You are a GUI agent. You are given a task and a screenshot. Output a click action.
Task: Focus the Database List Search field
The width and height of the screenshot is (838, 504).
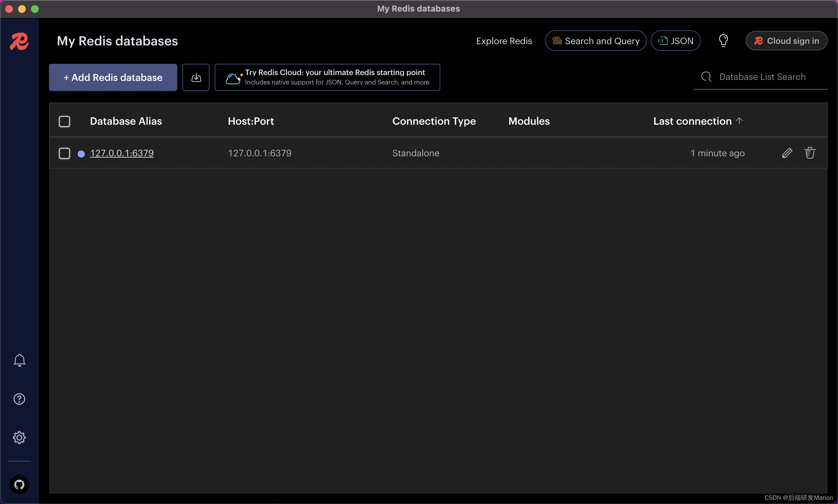coord(762,77)
